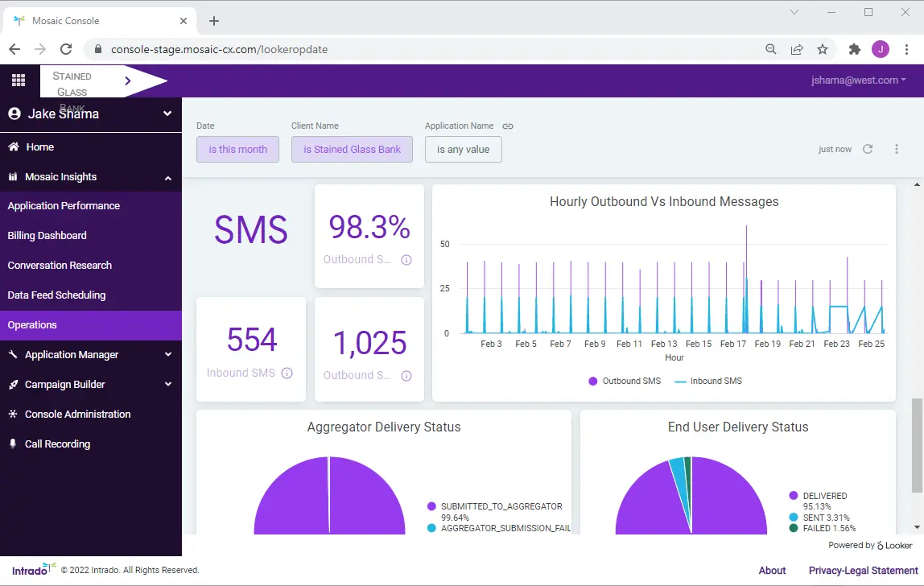Image resolution: width=924 pixels, height=586 pixels.
Task: Toggle Outbound SMS series in chart legend
Action: pos(625,381)
